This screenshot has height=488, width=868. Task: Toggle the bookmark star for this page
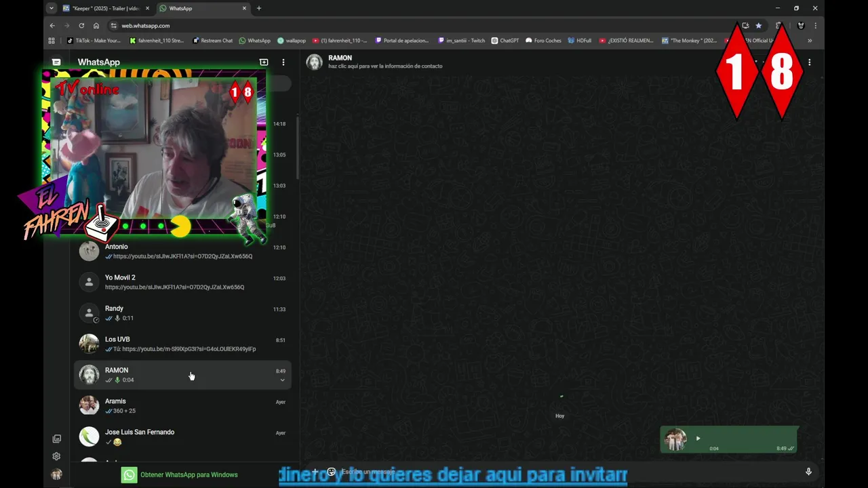(759, 26)
